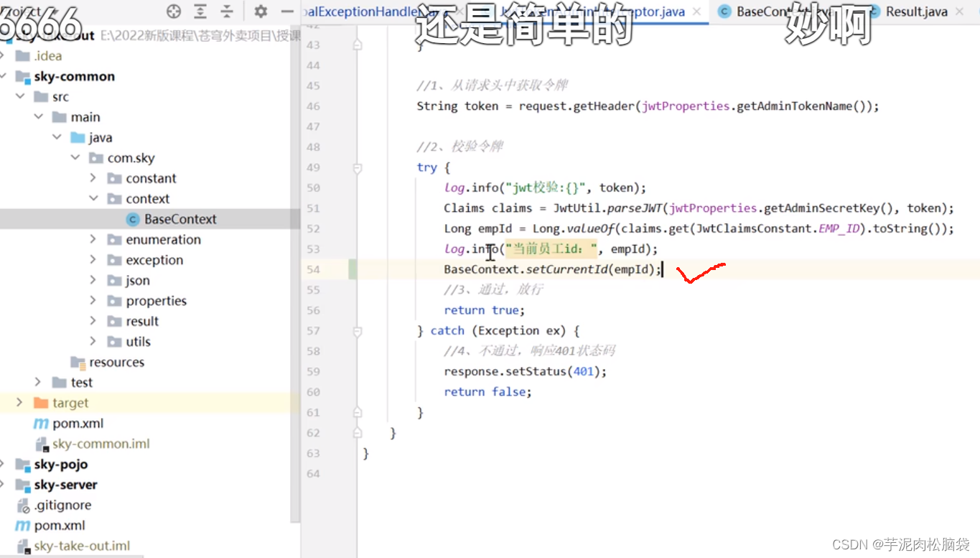Click parseJWT in line 51
The image size is (980, 558).
click(635, 208)
